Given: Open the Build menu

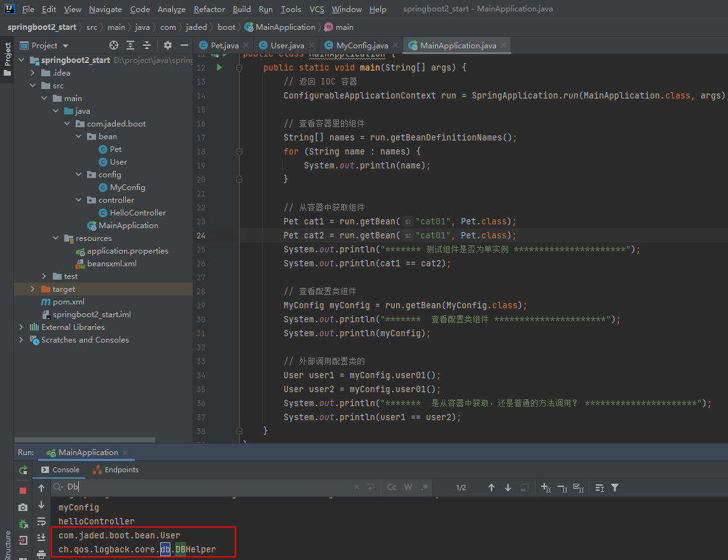Looking at the screenshot, I should point(242,10).
